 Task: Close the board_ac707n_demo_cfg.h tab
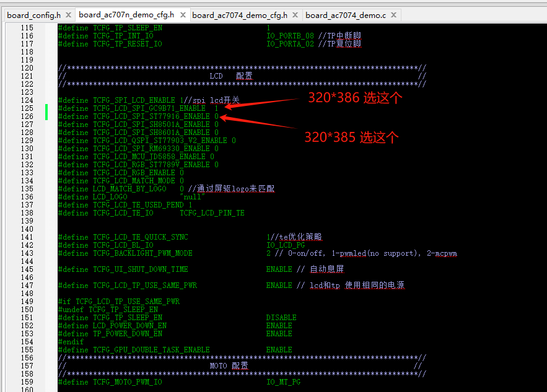click(x=183, y=15)
